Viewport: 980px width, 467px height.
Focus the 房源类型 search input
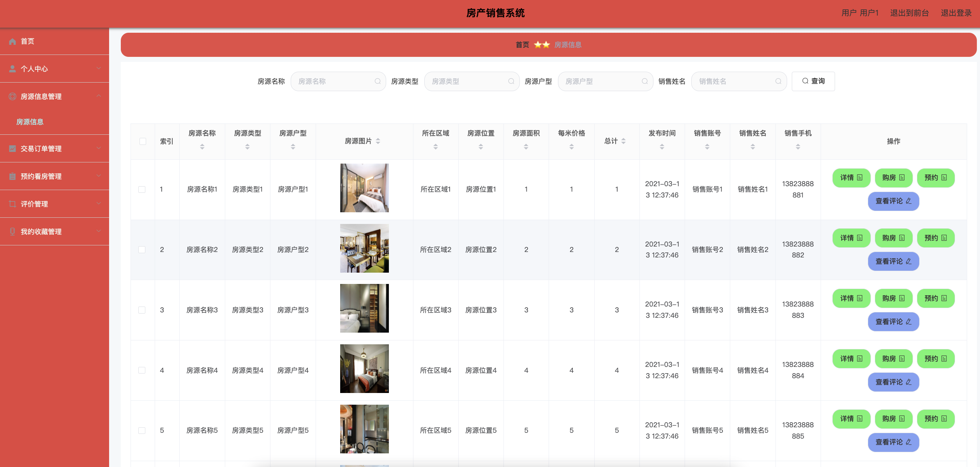pos(472,81)
